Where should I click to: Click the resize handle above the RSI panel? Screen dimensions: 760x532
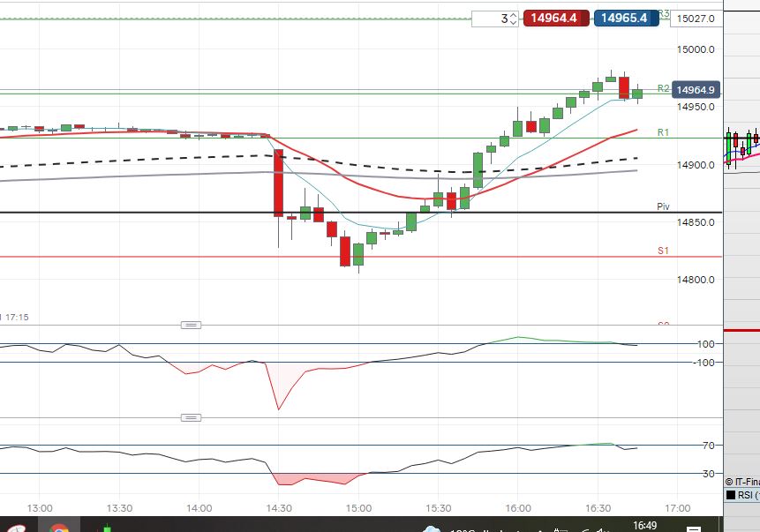(191, 417)
